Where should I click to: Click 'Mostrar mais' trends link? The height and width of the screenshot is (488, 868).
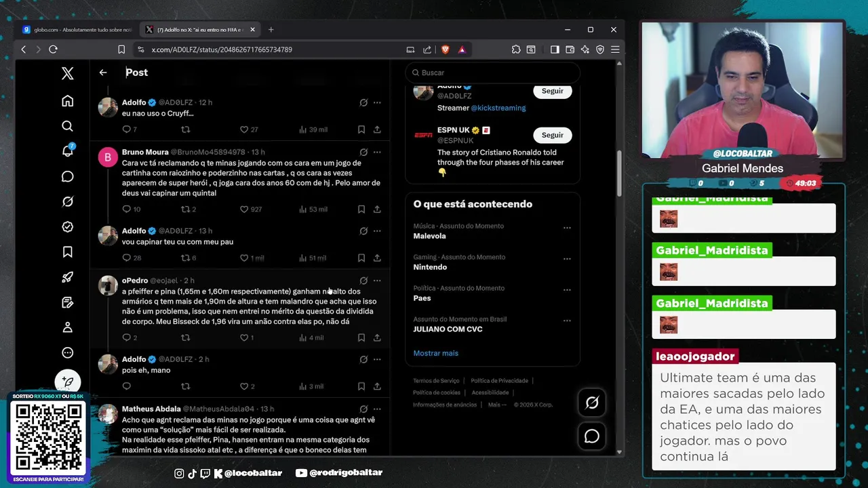point(435,353)
